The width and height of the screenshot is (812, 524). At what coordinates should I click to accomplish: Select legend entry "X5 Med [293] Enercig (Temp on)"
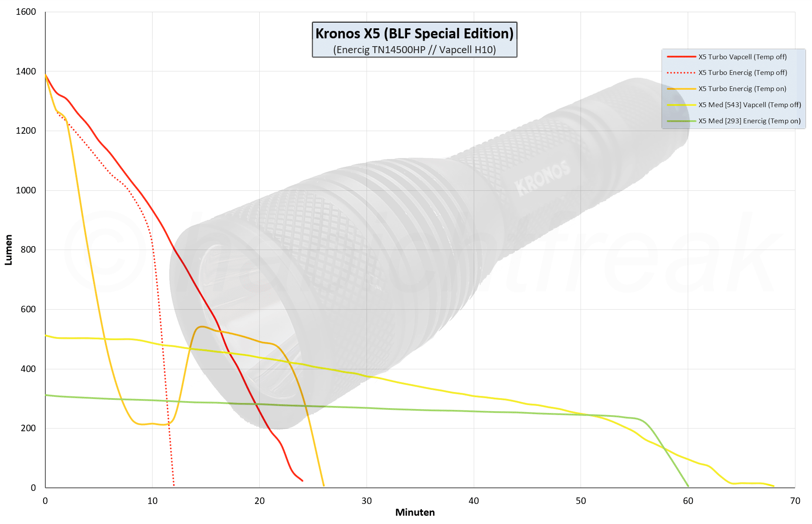tap(749, 121)
